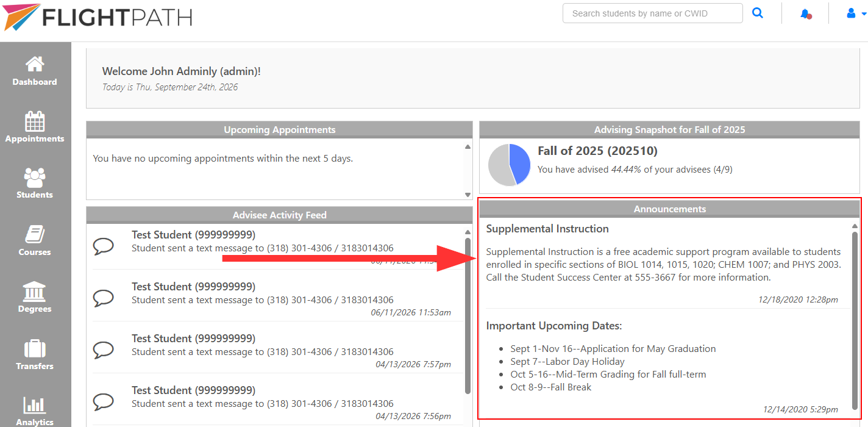The image size is (868, 427).
Task: Click the 12/14/2020 5:29pm timestamp
Action: pyautogui.click(x=800, y=409)
